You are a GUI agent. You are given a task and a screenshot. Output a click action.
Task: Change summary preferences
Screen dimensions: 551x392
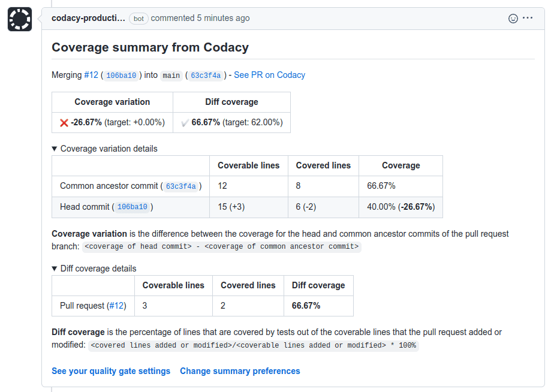click(x=240, y=371)
